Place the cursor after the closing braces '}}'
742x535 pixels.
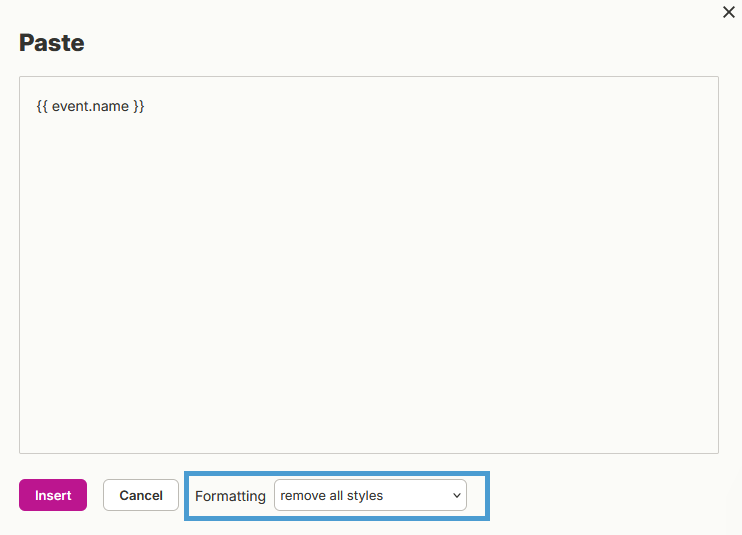click(145, 106)
